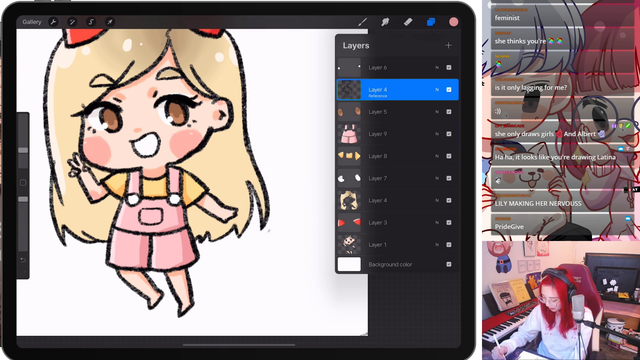Select the Layer 6 thumbnail with dots
Viewport: 640px width, 360px height.
[x=349, y=67]
